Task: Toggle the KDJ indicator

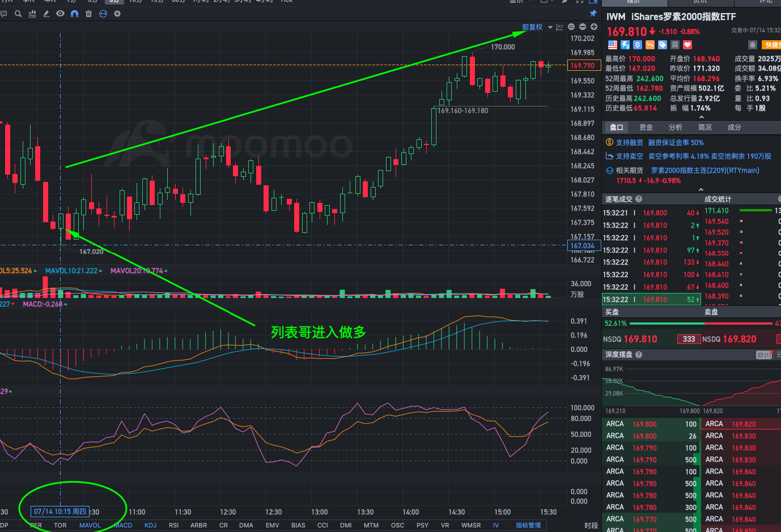Action: pos(150,525)
